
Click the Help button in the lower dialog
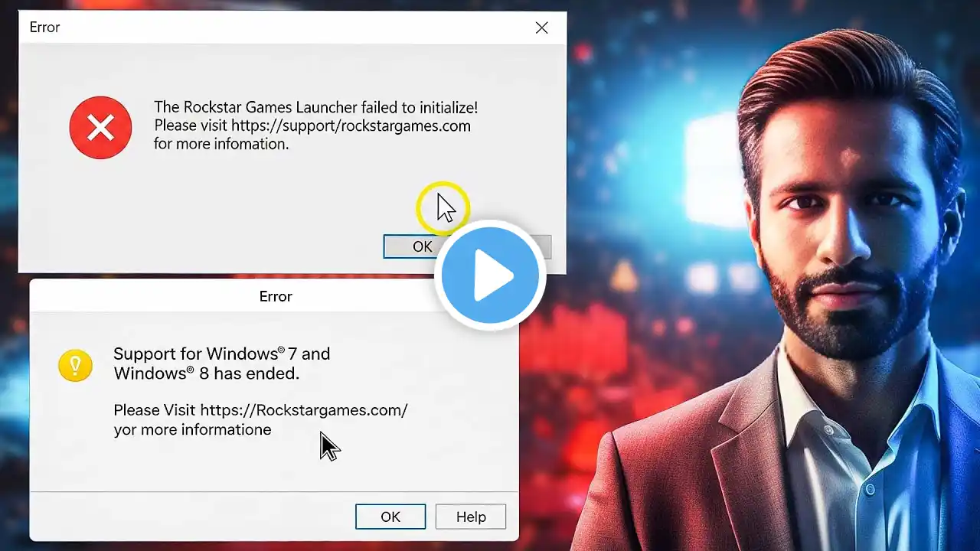(471, 517)
